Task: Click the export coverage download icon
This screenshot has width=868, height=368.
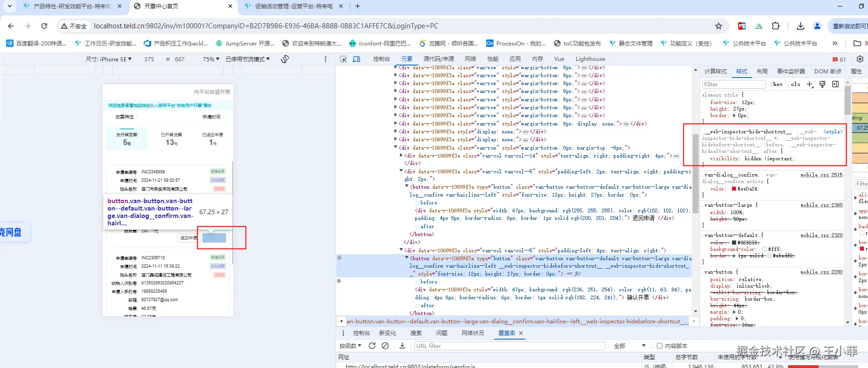Action: click(x=402, y=346)
